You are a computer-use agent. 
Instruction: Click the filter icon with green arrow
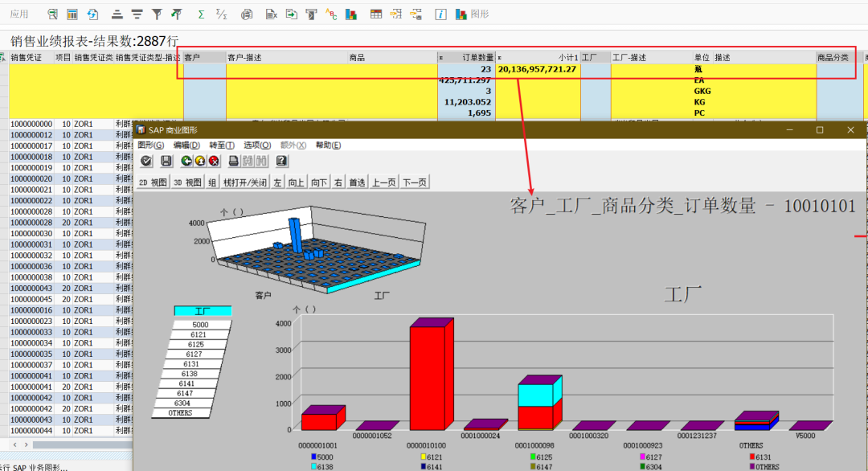[177, 14]
